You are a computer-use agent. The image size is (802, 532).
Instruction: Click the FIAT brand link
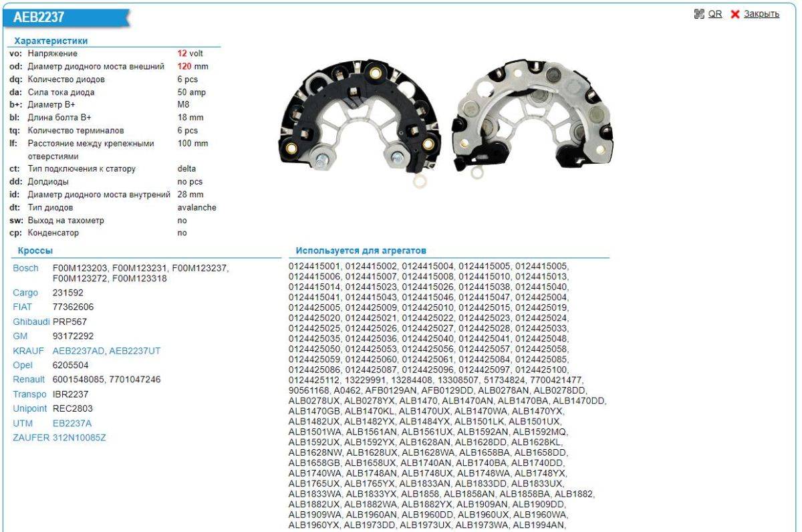click(x=23, y=307)
